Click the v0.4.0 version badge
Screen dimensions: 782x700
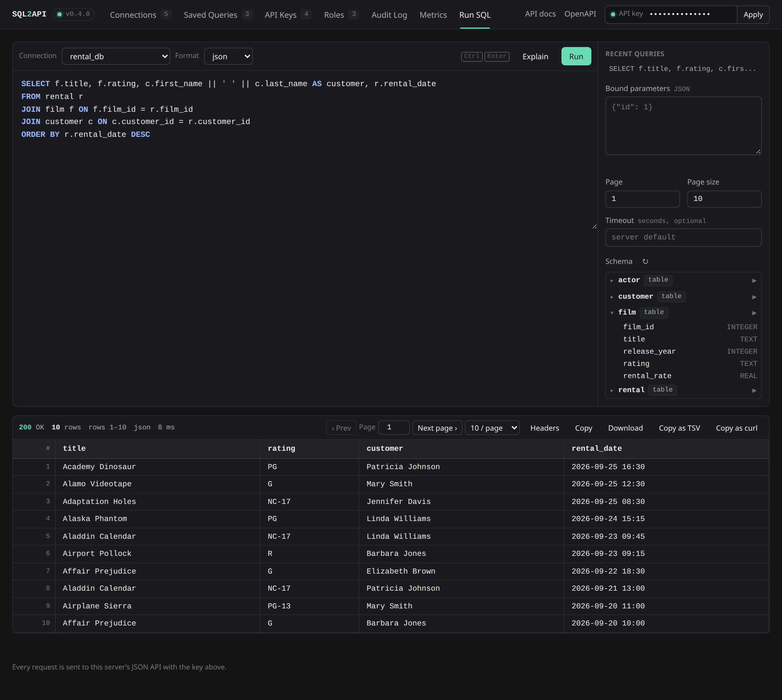click(x=74, y=14)
